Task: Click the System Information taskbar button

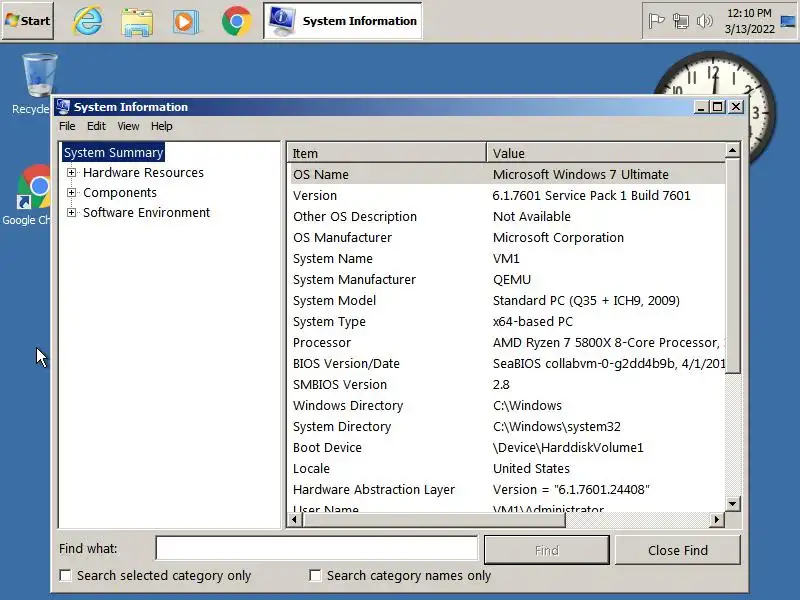Action: 343,21
